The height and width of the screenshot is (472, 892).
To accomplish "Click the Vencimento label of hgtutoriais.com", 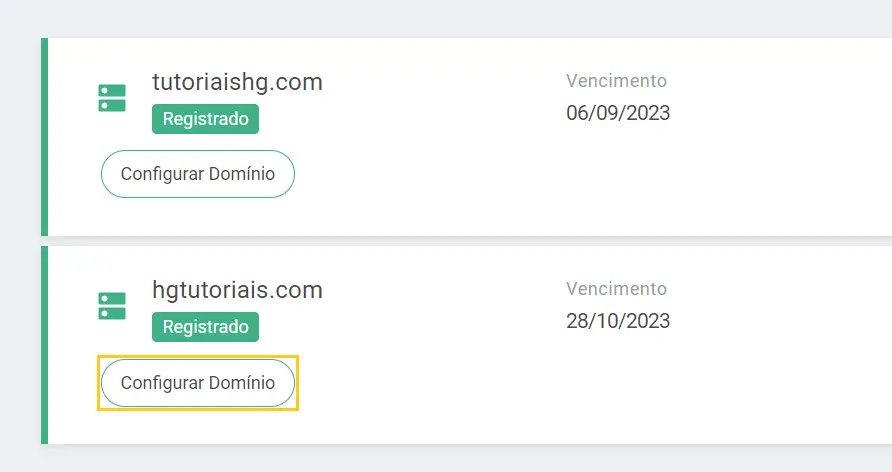I will [x=616, y=289].
